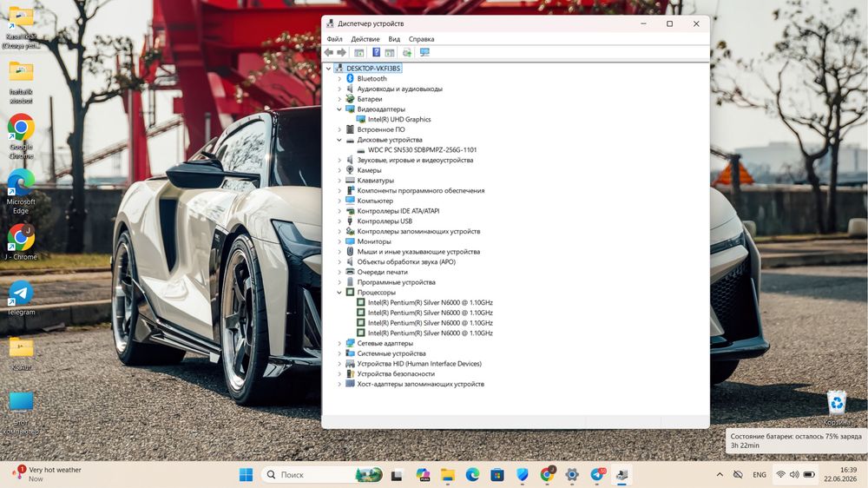This screenshot has height=488, width=868.
Task: Click the mouse icon beside Мыши и иные указывающие устройства
Action: (x=350, y=252)
